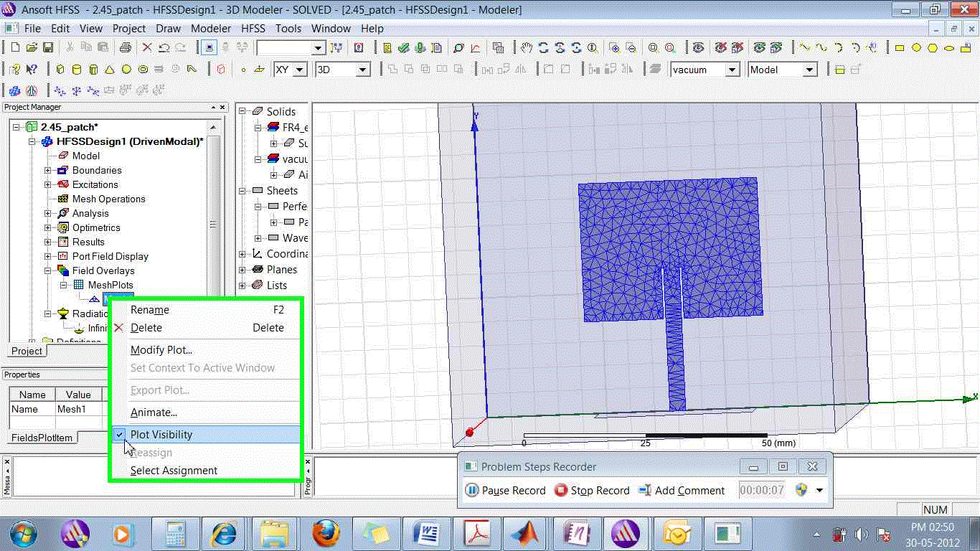Expand the Boundaries tree node
This screenshot has height=551, width=980.
[x=48, y=170]
